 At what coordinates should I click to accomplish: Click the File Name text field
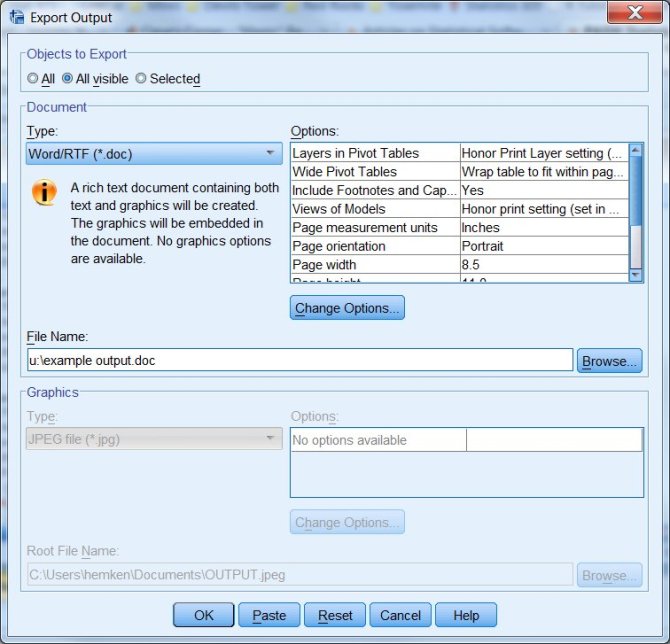click(299, 360)
